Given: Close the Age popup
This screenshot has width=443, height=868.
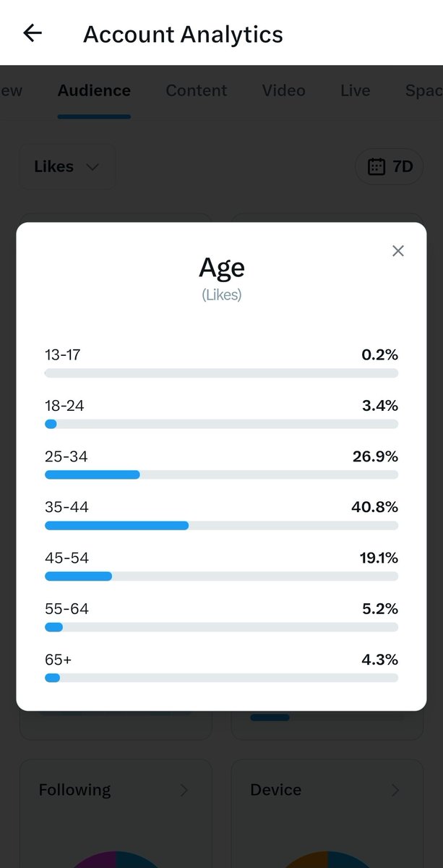Looking at the screenshot, I should 397,251.
